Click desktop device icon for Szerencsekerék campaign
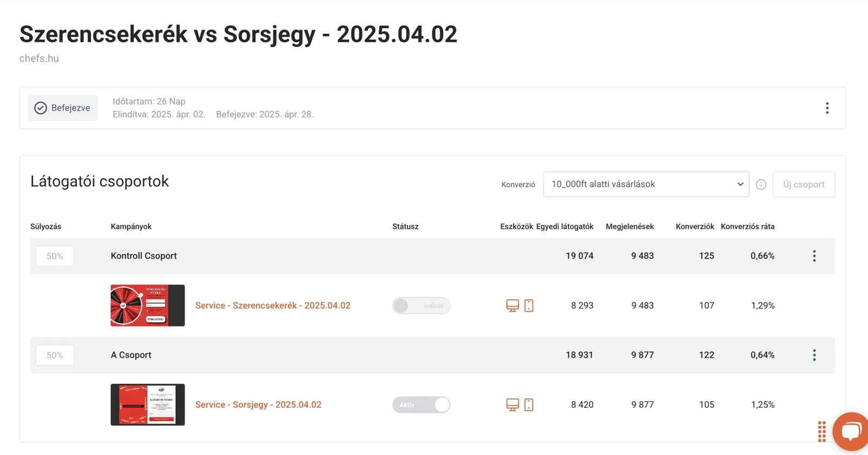868x455 pixels. tap(513, 306)
